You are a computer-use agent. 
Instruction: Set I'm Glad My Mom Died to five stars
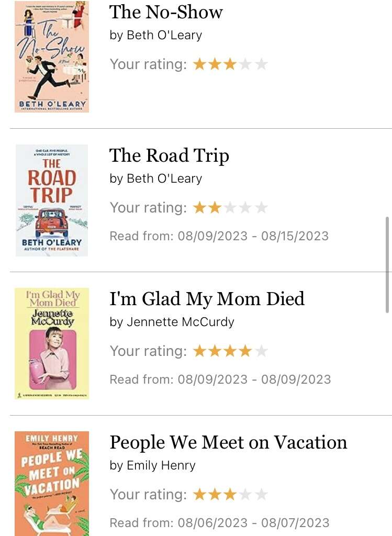pos(261,351)
